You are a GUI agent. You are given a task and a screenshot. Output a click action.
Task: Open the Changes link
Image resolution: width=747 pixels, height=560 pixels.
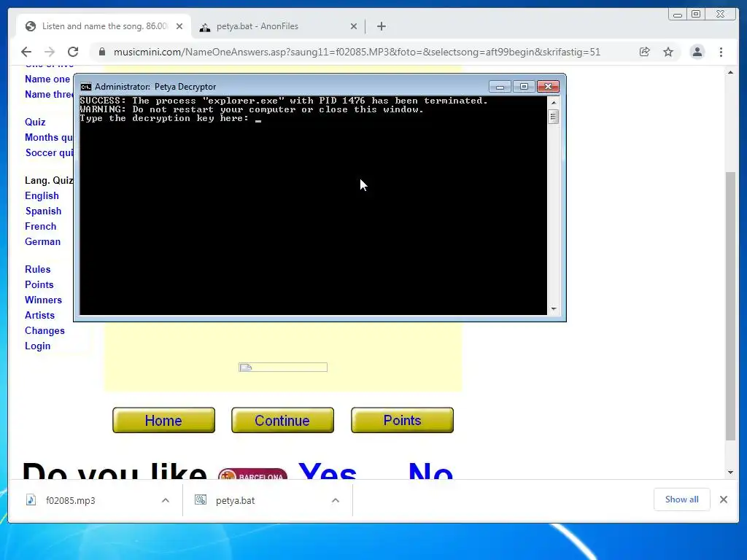click(44, 330)
